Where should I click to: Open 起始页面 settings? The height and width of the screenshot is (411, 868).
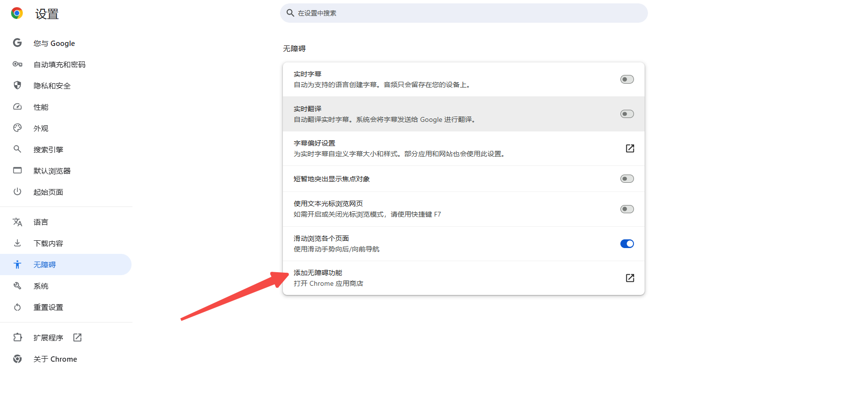66,192
